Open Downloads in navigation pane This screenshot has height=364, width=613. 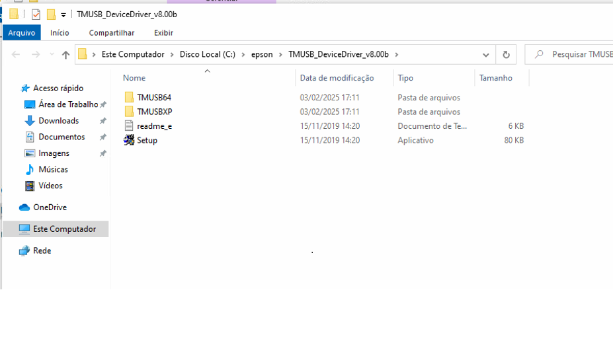(x=59, y=121)
